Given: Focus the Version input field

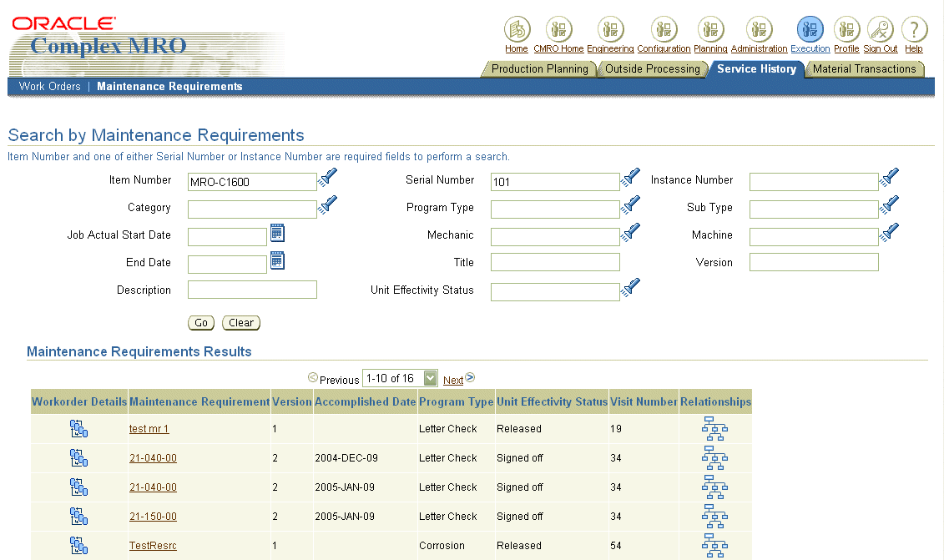Looking at the screenshot, I should click(x=814, y=262).
